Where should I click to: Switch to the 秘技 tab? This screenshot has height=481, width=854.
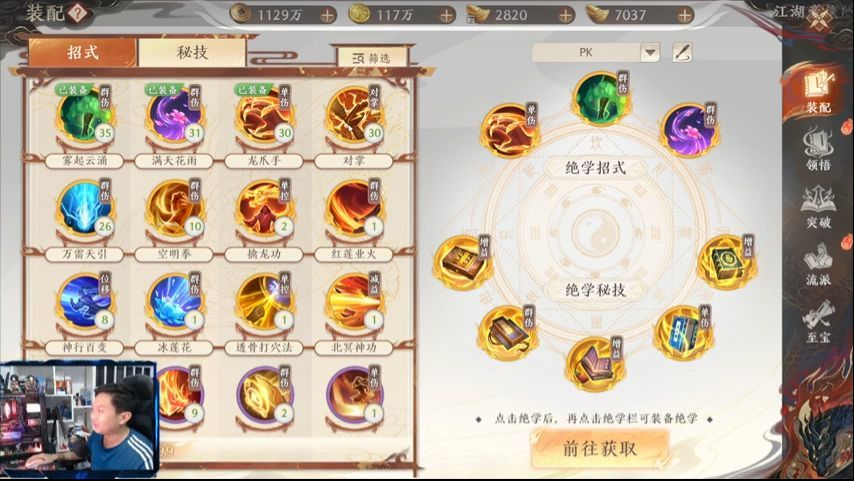point(192,53)
